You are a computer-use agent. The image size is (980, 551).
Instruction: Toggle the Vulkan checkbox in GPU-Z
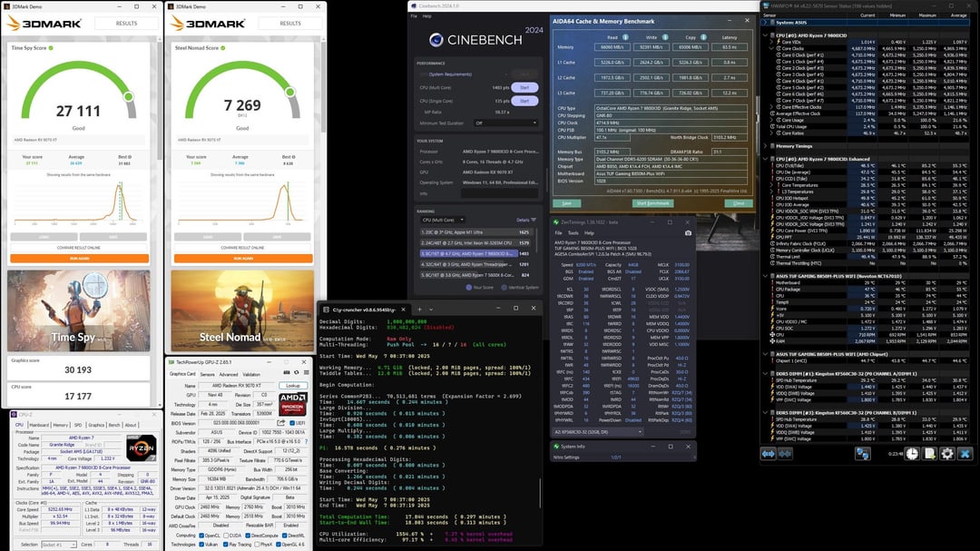tap(201, 544)
